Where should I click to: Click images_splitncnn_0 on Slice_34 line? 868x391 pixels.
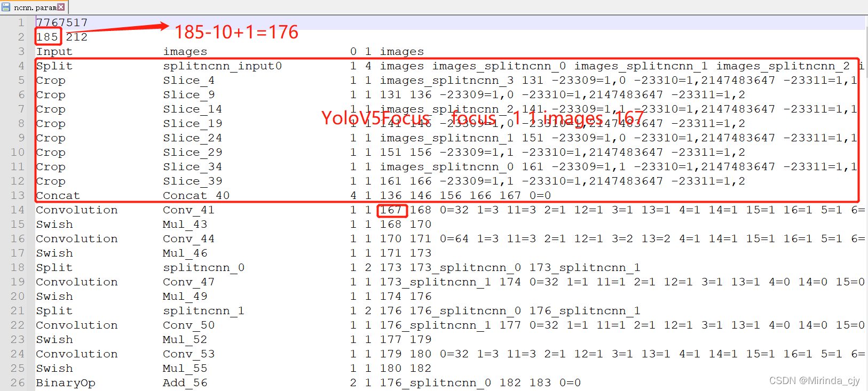point(447,166)
